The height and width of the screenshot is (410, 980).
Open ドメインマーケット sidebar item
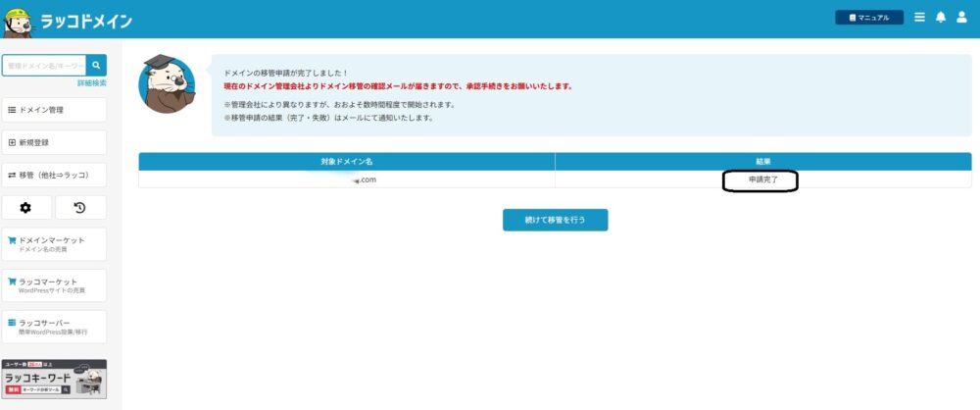pyautogui.click(x=54, y=244)
